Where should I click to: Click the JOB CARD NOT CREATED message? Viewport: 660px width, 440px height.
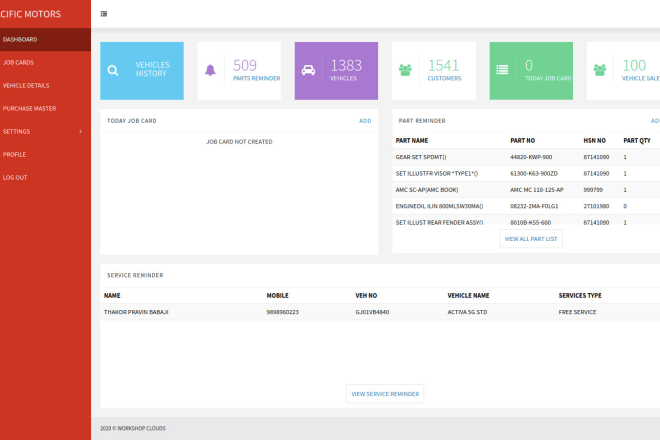click(x=239, y=142)
